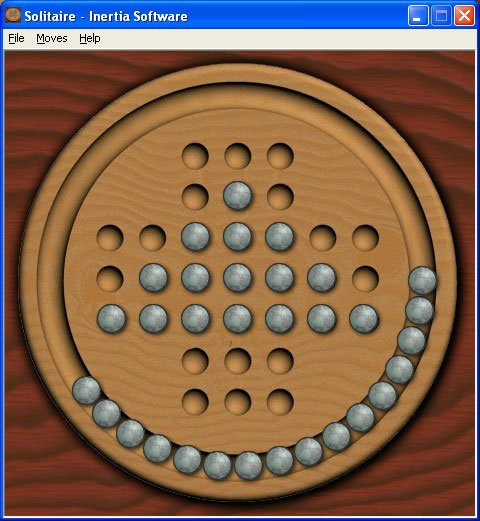Click the right empty hole in the sixth row

[x=280, y=361]
